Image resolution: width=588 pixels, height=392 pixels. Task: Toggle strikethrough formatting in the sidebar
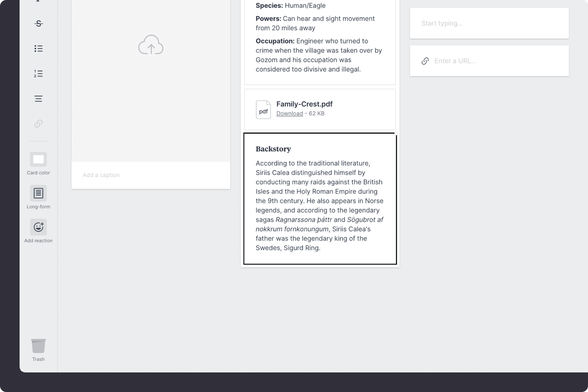38,23
